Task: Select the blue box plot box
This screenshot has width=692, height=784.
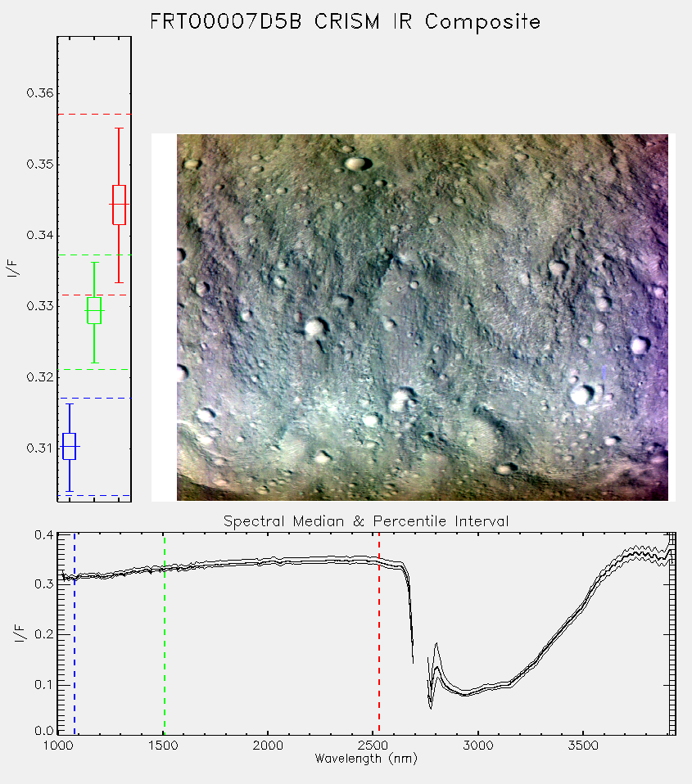Action: [x=70, y=447]
